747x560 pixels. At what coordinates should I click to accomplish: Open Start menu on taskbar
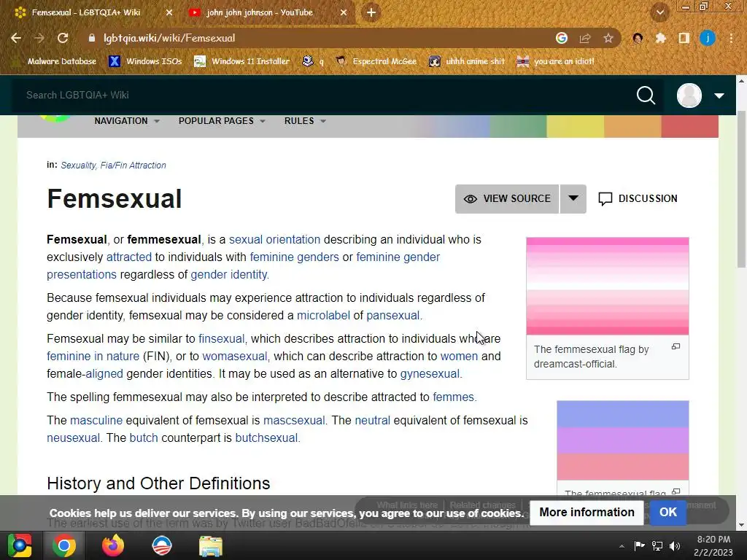20,545
